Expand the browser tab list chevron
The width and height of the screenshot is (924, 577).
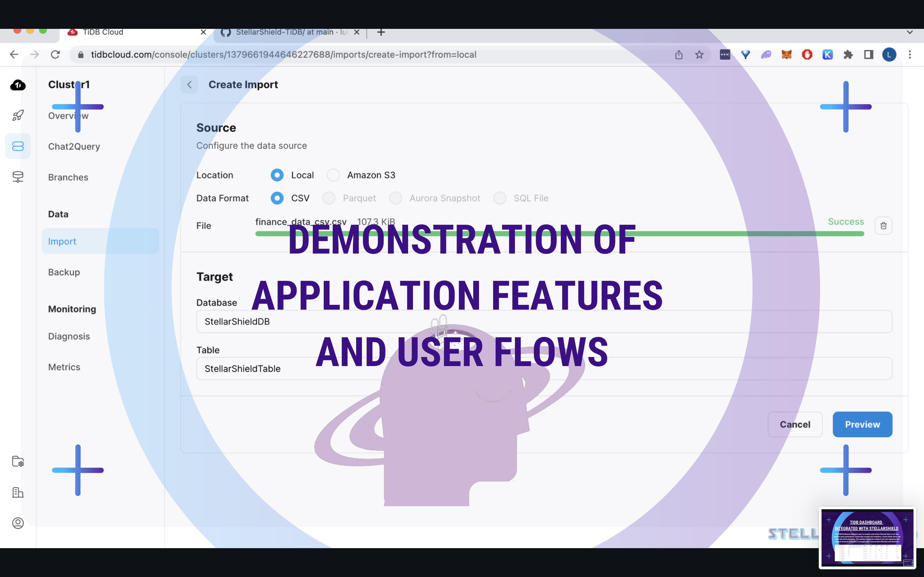click(910, 32)
